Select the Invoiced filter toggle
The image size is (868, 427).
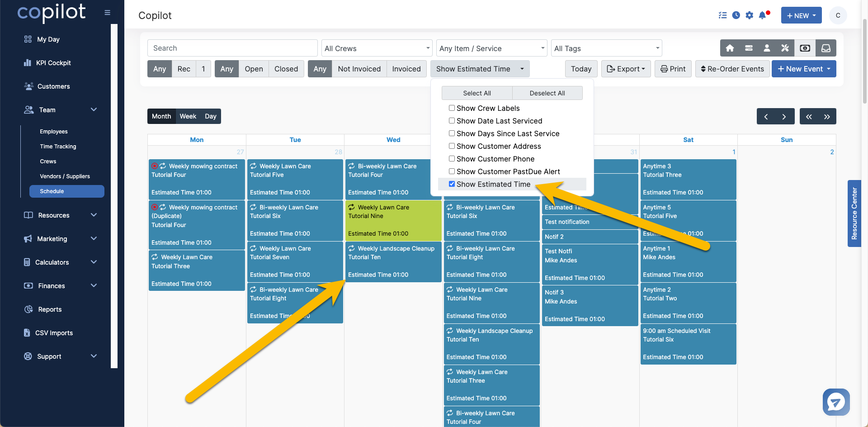click(406, 69)
